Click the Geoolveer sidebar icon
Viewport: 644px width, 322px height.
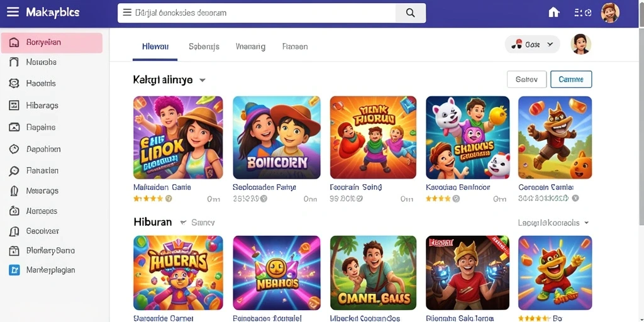click(x=14, y=231)
